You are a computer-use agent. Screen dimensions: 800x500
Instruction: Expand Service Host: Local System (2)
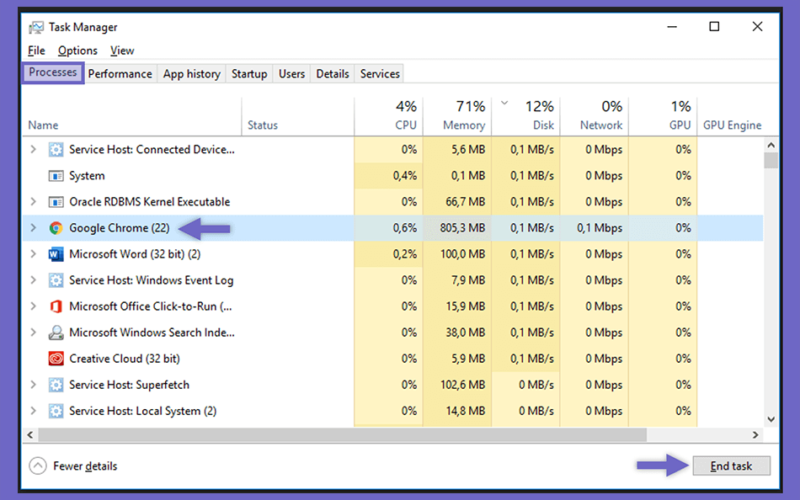(33, 411)
